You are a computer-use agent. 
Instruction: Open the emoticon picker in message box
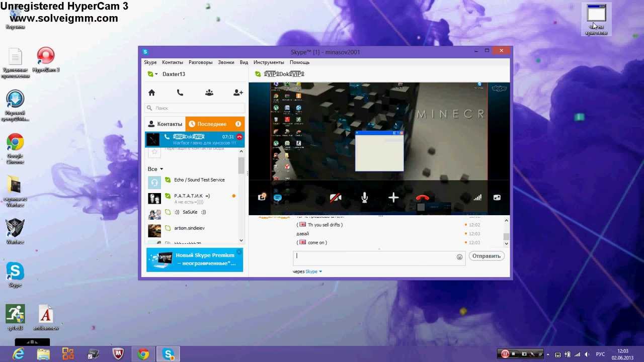pos(459,257)
